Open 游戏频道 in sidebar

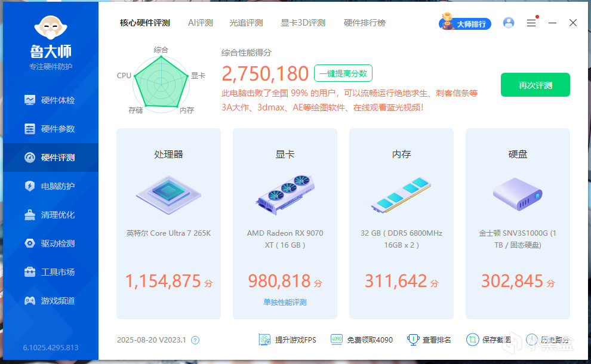coord(51,301)
